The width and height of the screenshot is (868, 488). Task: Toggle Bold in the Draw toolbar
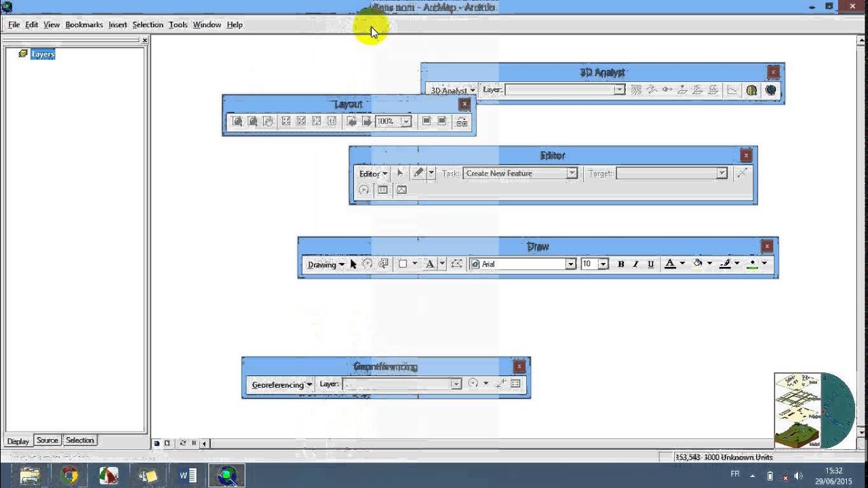pos(620,264)
